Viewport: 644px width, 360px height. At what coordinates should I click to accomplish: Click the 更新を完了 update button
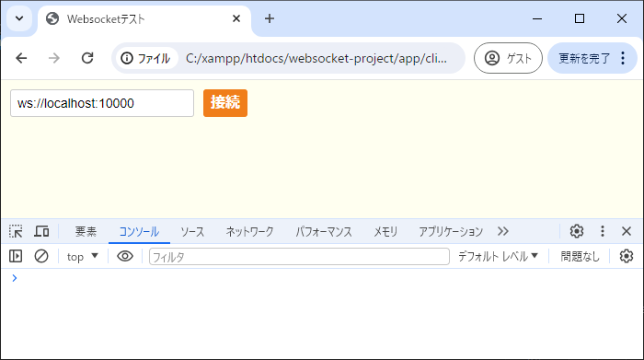tap(584, 58)
